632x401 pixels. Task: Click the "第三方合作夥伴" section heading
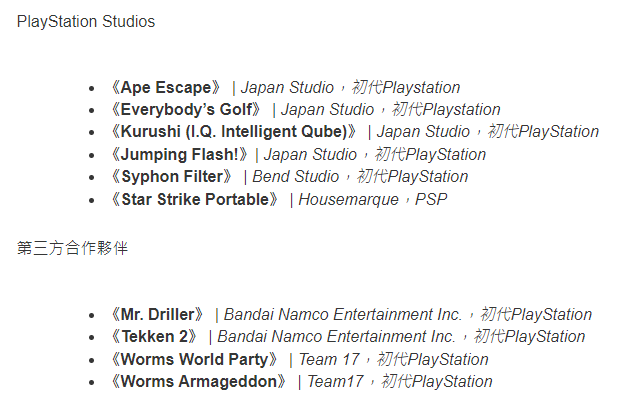[72, 248]
